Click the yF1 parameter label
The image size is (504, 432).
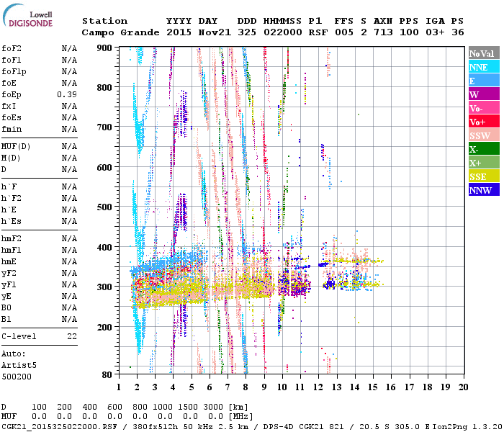click(9, 285)
